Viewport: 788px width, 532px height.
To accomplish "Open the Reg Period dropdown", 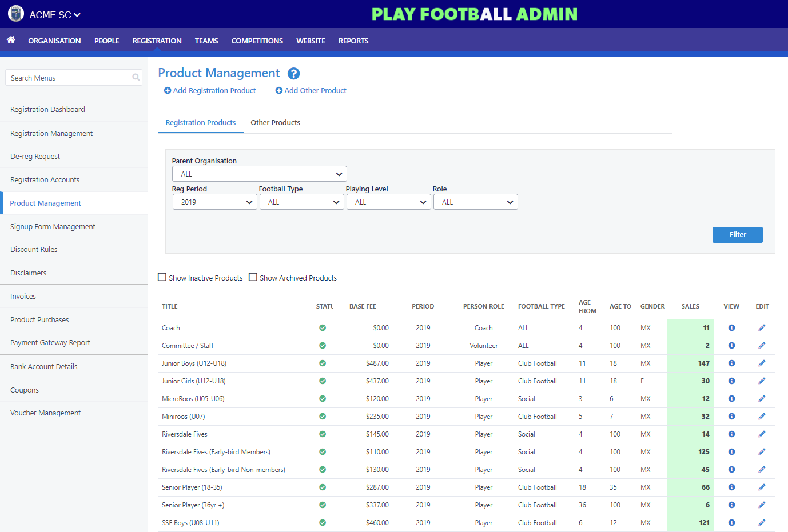I will coord(214,201).
